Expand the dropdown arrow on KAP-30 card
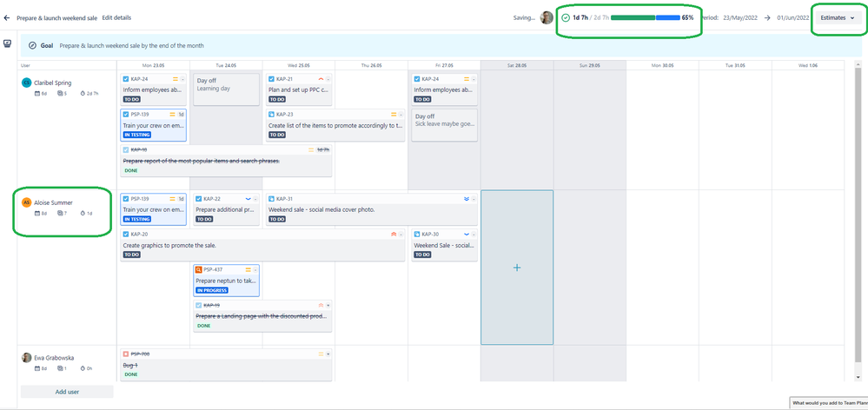Image resolution: width=868 pixels, height=410 pixels. pos(474,234)
